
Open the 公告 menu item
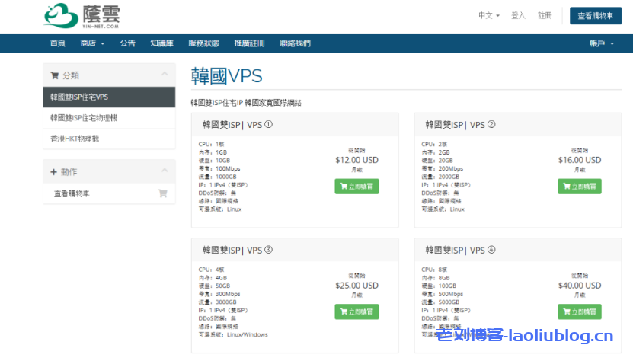(127, 43)
